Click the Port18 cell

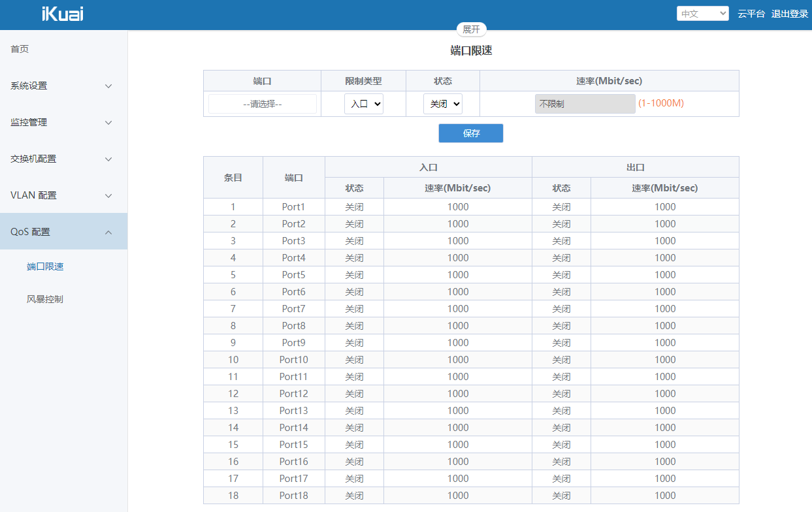294,496
